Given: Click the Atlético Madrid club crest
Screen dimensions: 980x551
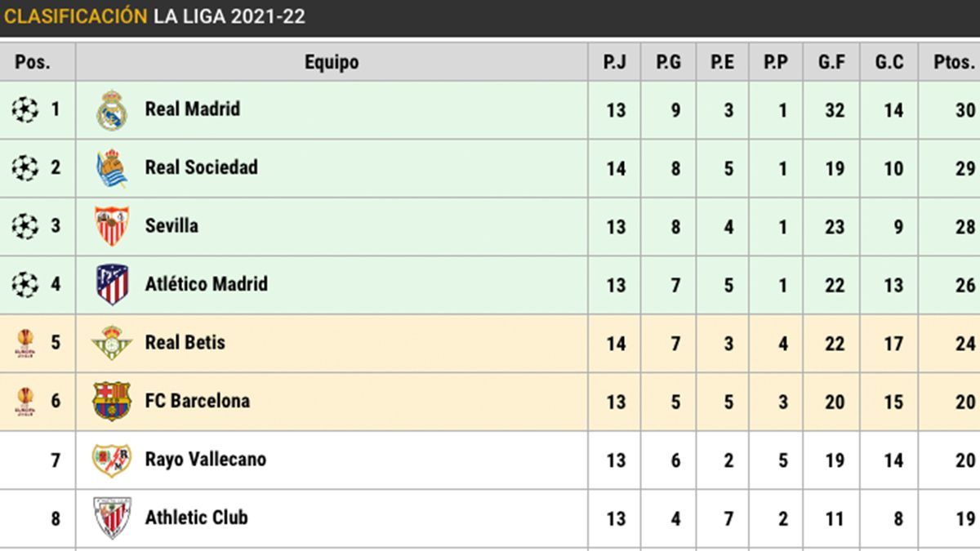Looking at the screenshot, I should pyautogui.click(x=112, y=285).
